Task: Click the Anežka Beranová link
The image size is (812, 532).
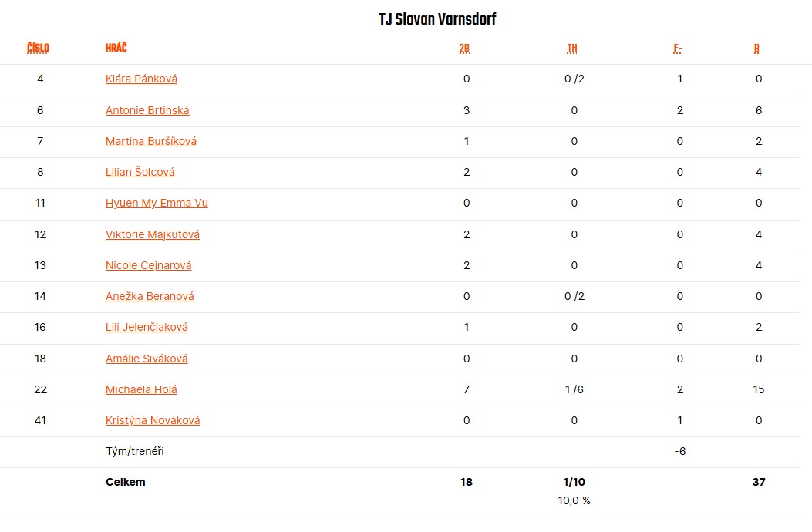Action: pyautogui.click(x=150, y=296)
